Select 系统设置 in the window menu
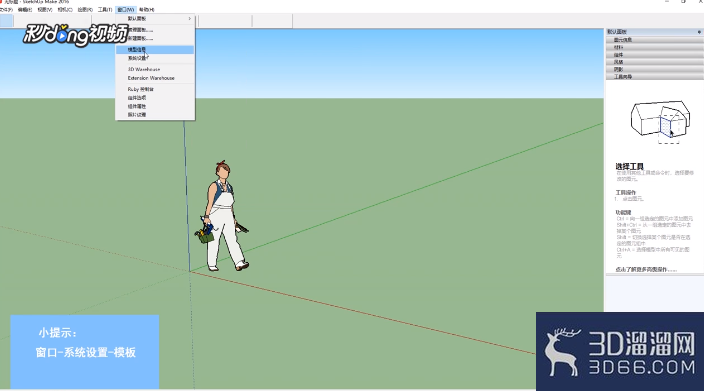This screenshot has width=704, height=391. click(155, 58)
